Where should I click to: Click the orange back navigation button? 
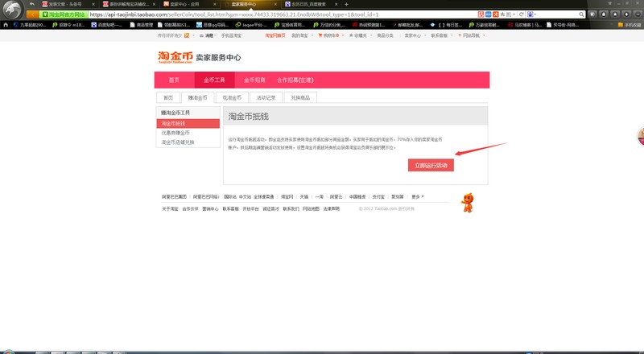click(x=32, y=14)
